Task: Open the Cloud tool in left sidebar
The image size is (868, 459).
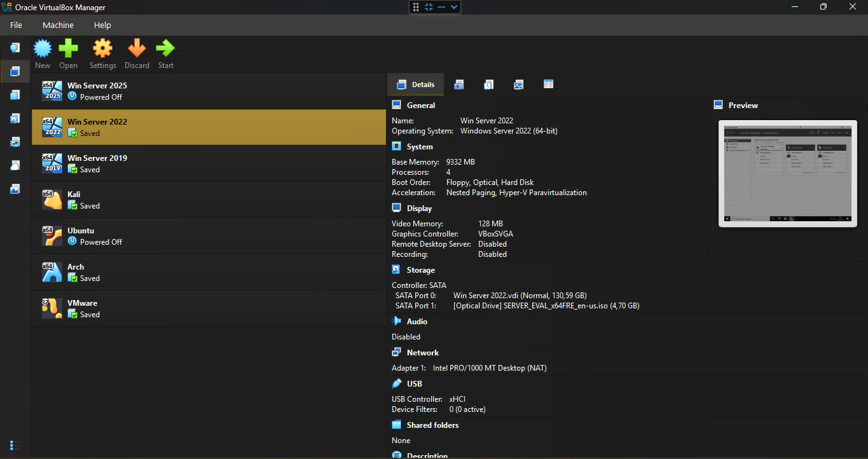Action: pos(15,165)
